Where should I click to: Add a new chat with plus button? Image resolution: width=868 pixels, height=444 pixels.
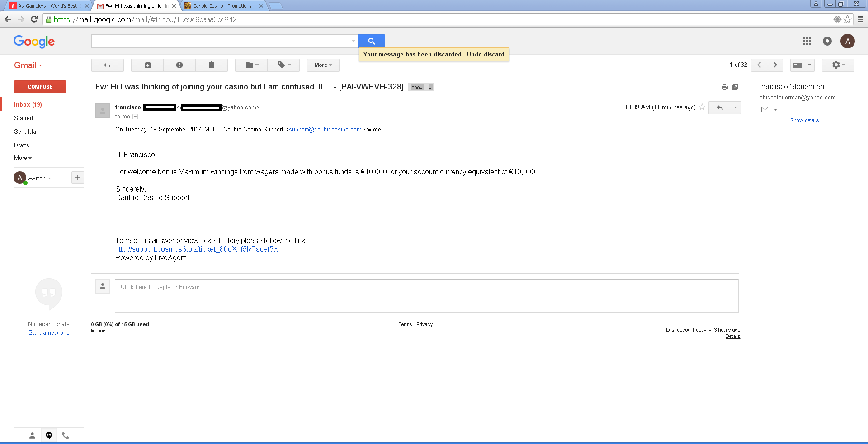click(78, 178)
